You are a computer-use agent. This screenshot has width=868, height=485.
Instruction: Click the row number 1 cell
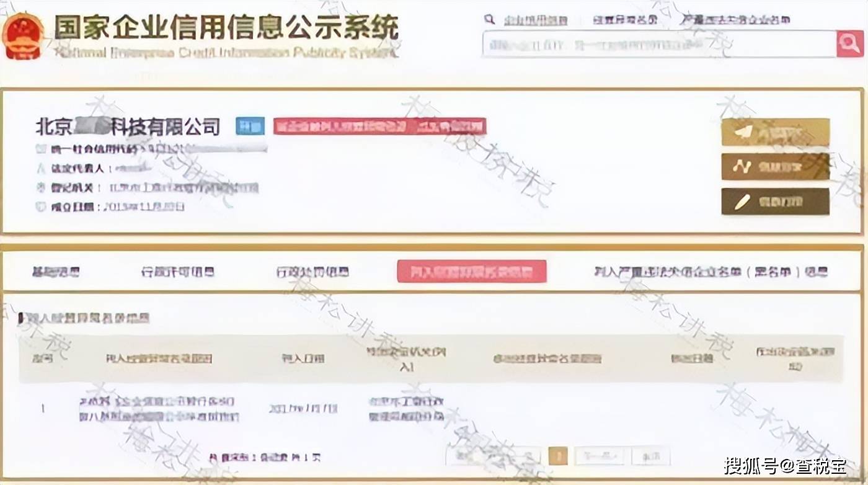click(42, 409)
